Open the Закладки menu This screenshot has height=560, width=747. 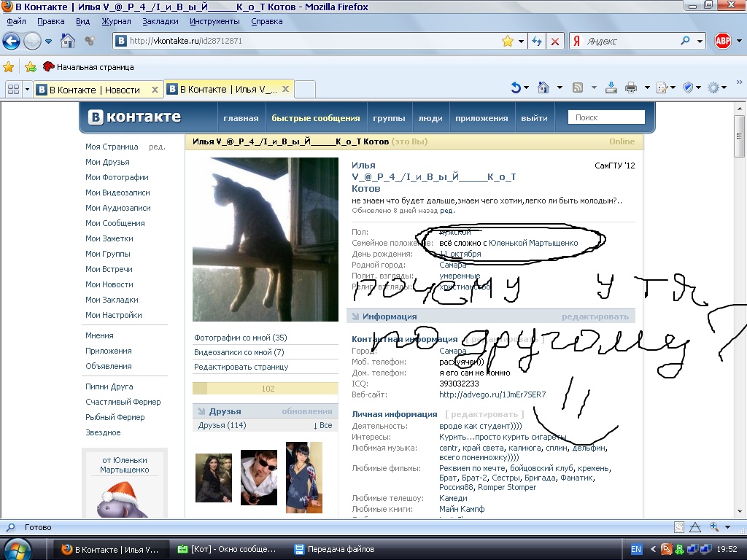[x=160, y=21]
